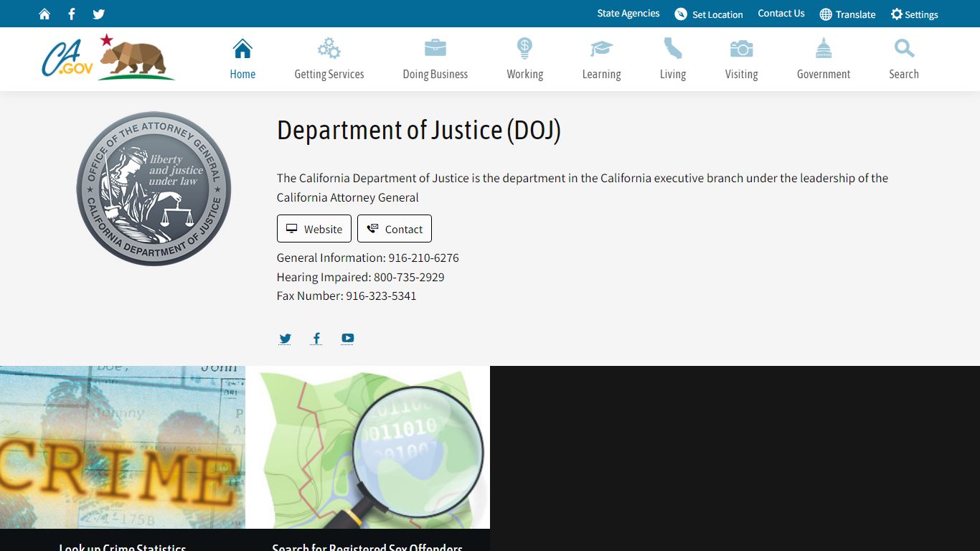This screenshot has width=980, height=551.
Task: Click Hearing Impaired number 800-735-2929
Action: [409, 277]
